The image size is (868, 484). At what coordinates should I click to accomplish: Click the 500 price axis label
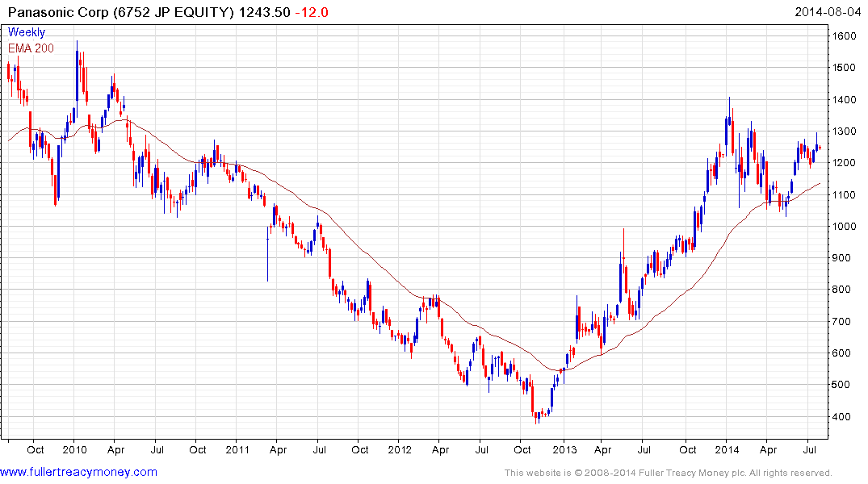(x=841, y=385)
